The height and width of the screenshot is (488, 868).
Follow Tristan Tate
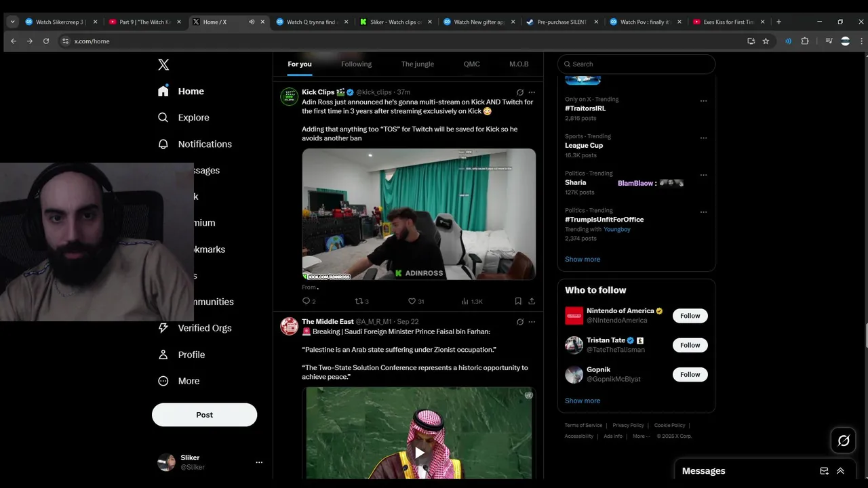click(690, 345)
